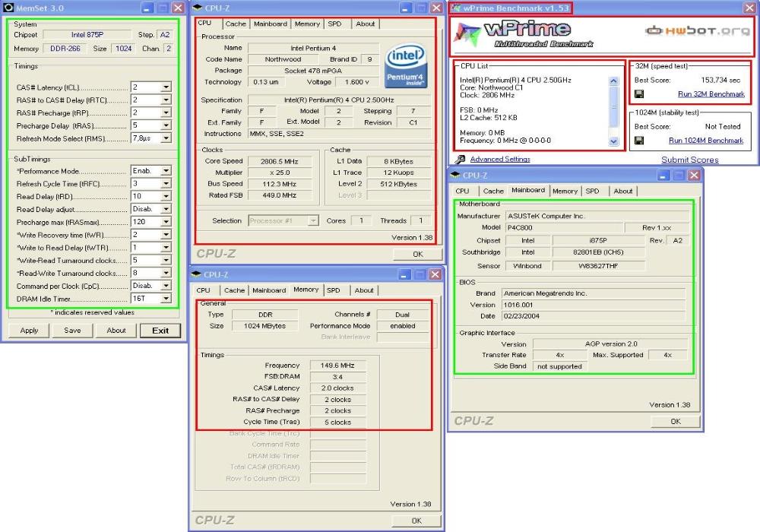
Task: Switch to Cache tab in top CPU-Z window
Action: point(236,24)
